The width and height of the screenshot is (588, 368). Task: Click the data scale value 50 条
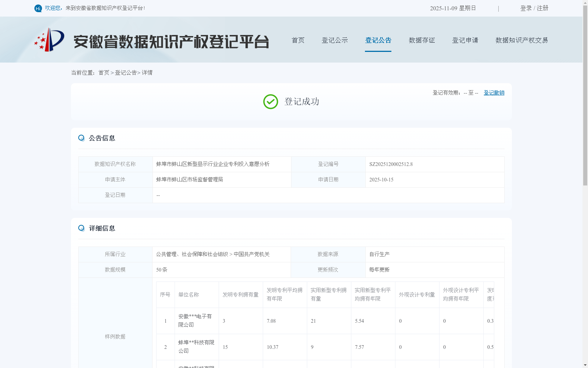[x=162, y=270]
